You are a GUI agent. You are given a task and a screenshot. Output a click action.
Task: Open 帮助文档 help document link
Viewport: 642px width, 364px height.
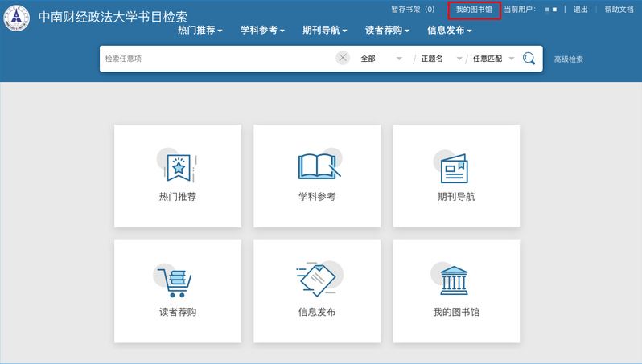(619, 10)
